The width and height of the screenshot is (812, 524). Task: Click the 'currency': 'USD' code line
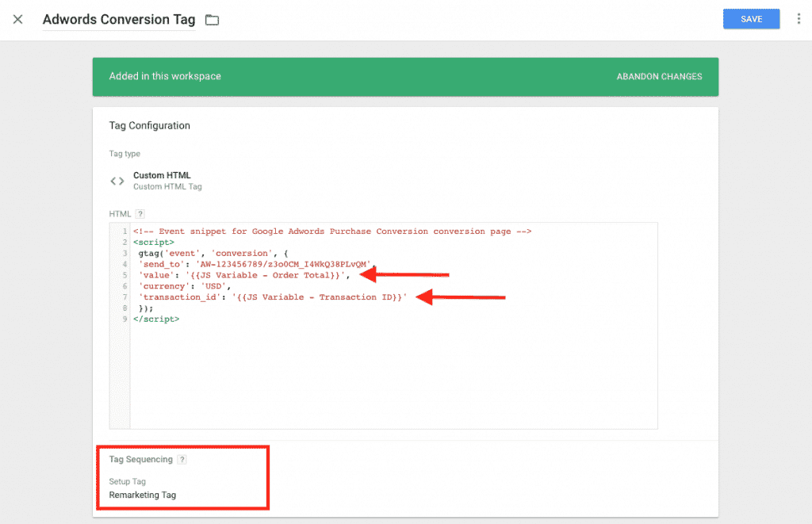pyautogui.click(x=184, y=286)
